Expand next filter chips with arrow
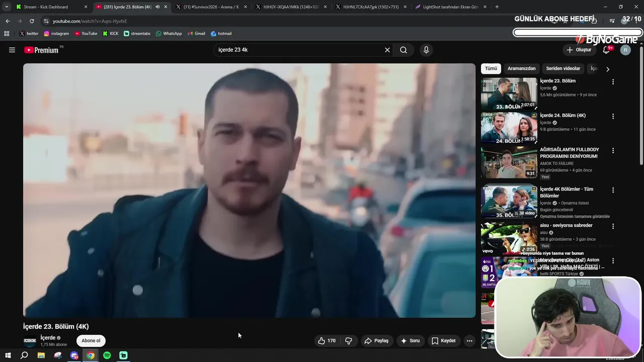This screenshot has height=362, width=644. [x=608, y=69]
